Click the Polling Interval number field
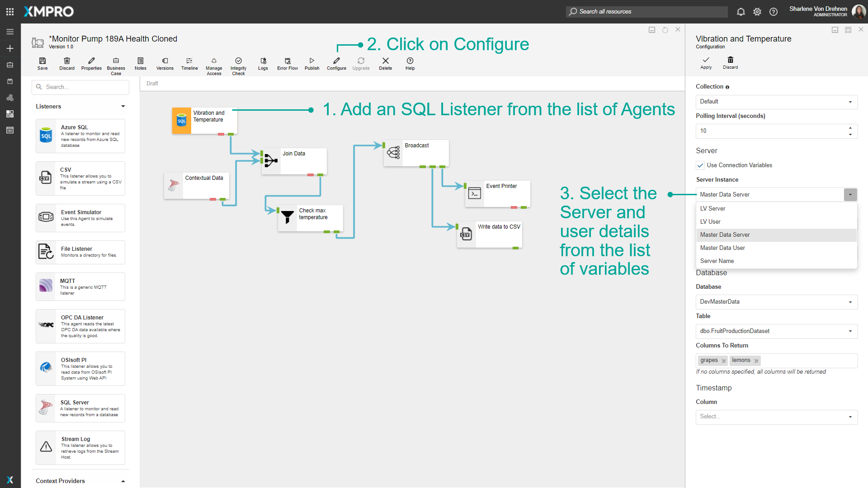 click(771, 131)
